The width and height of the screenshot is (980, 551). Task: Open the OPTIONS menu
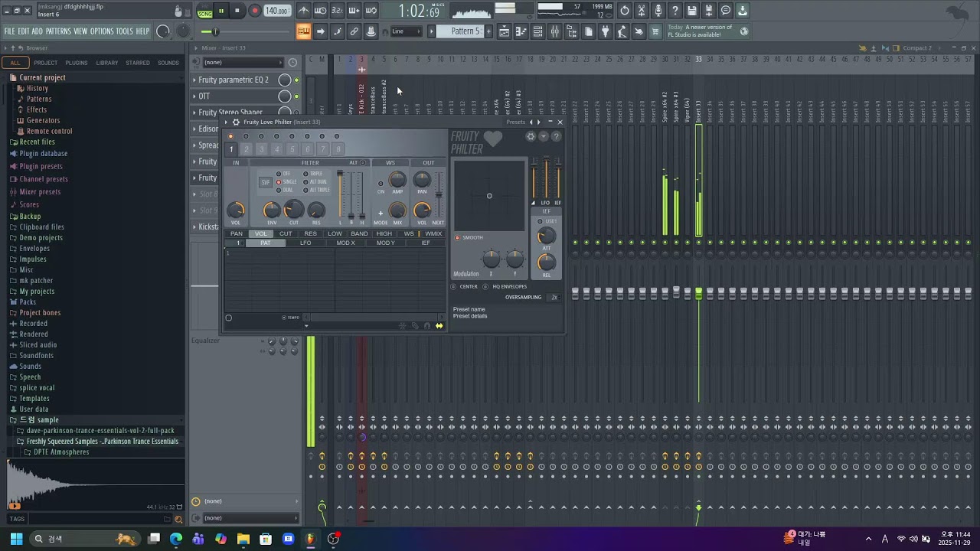pyautogui.click(x=102, y=31)
